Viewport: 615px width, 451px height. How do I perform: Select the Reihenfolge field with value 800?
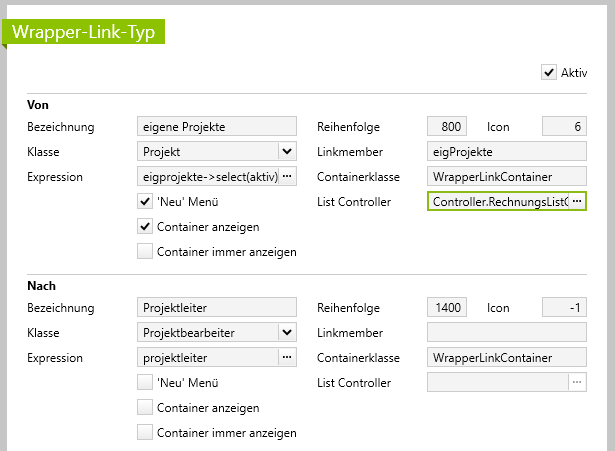tap(446, 126)
